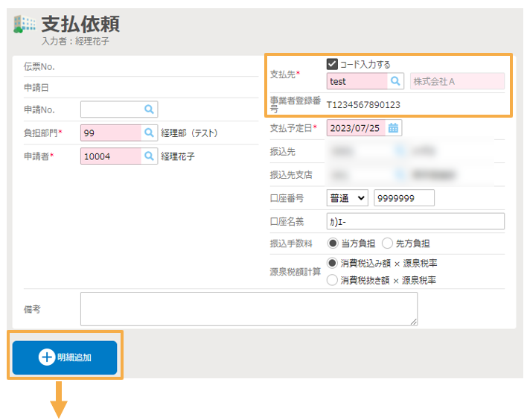Click into the 申請No. input field

coord(112,109)
